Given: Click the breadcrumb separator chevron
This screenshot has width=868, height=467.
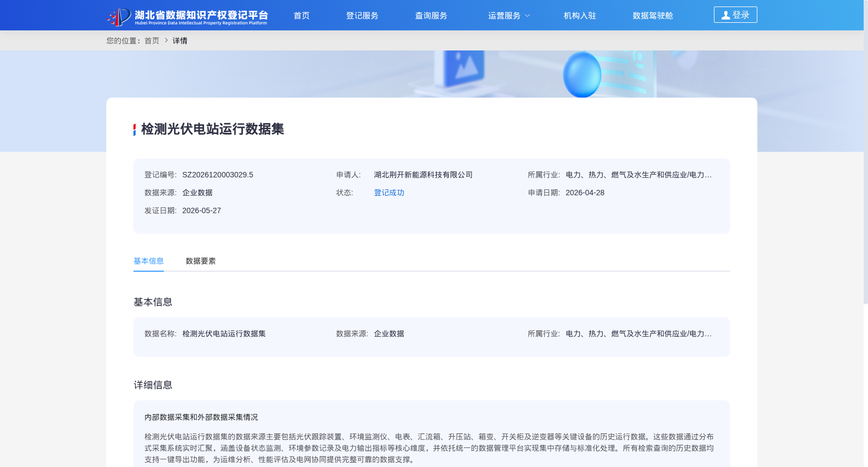Looking at the screenshot, I should pyautogui.click(x=166, y=41).
